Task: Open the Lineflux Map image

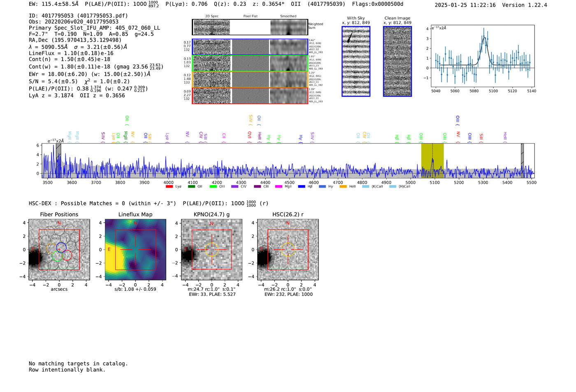Action: (135, 250)
